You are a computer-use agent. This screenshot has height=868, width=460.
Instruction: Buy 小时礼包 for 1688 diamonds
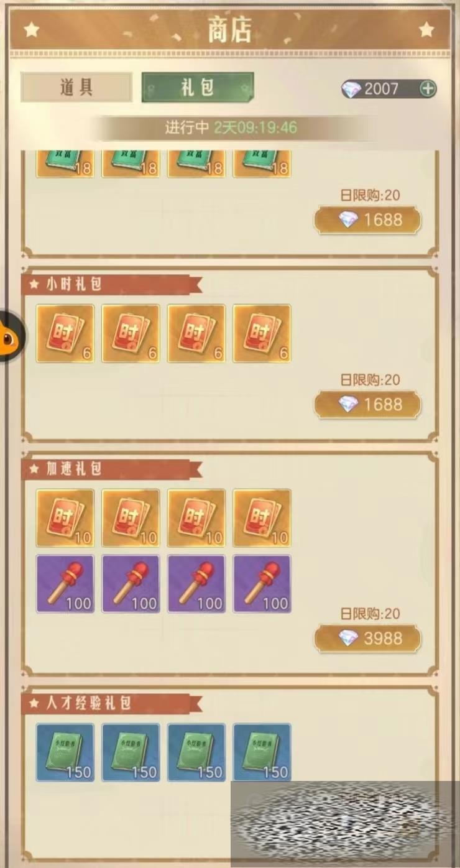[x=367, y=405]
